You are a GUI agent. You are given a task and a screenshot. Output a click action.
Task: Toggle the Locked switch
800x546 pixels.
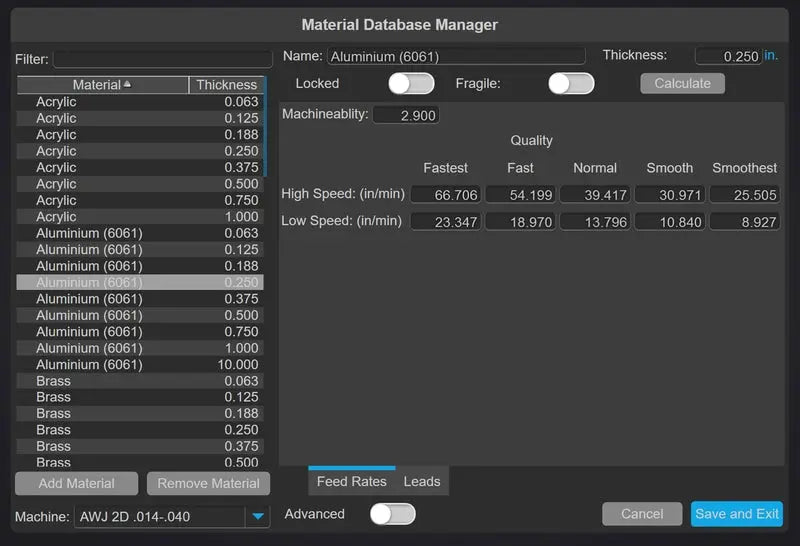pos(411,83)
